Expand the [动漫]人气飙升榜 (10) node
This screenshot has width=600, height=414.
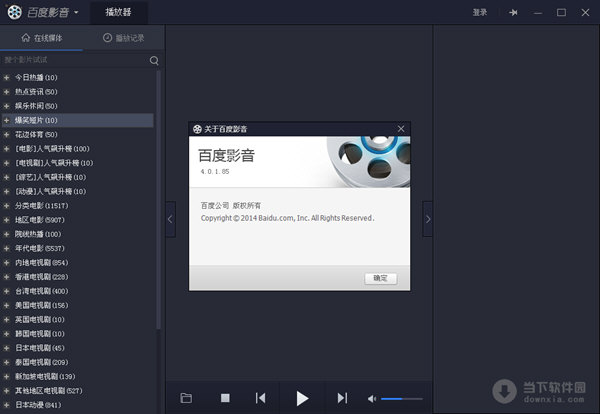coord(7,191)
